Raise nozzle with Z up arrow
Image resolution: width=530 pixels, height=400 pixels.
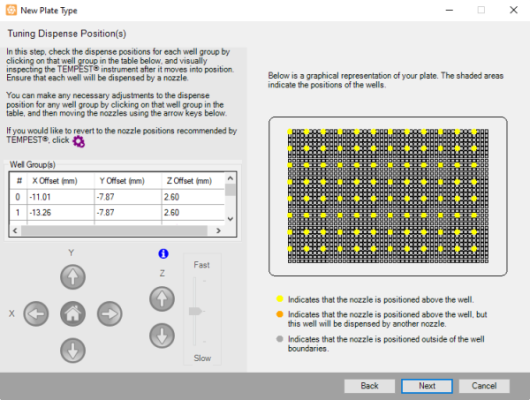162,299
